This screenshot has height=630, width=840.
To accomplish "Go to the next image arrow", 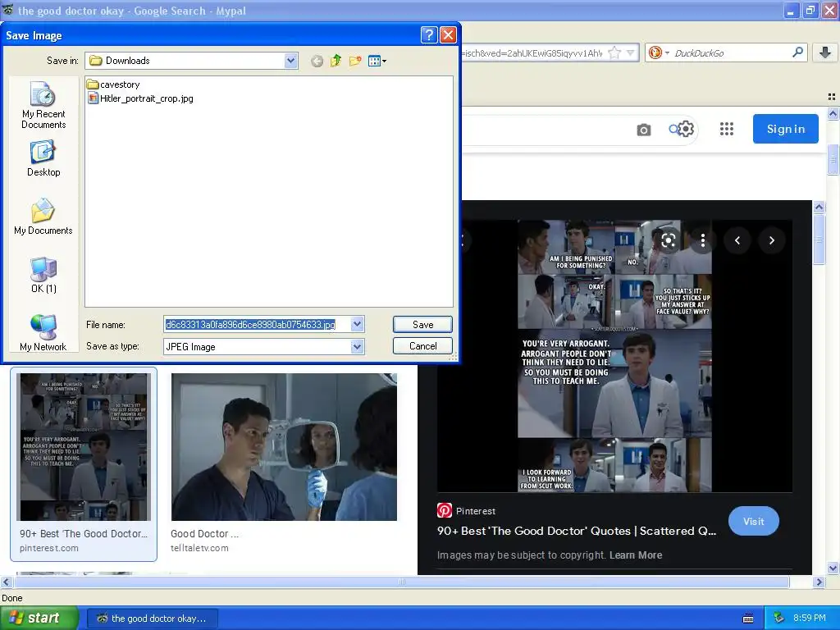I will coord(771,240).
